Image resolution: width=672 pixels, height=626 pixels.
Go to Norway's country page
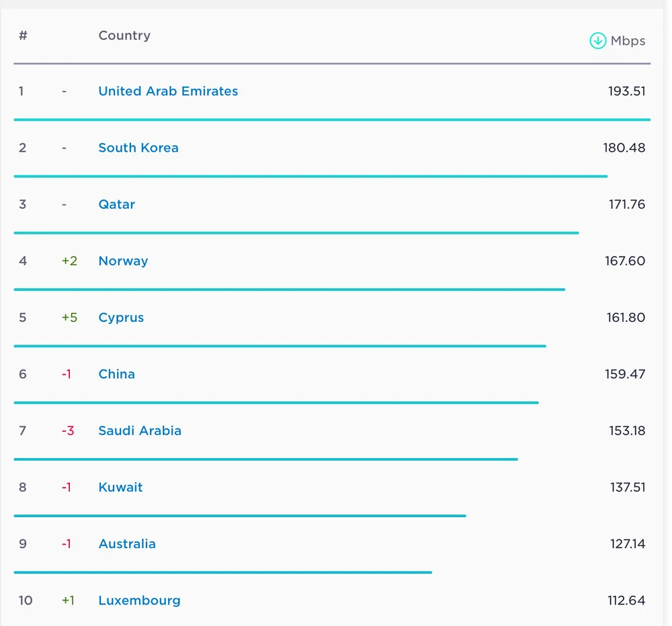tap(123, 261)
